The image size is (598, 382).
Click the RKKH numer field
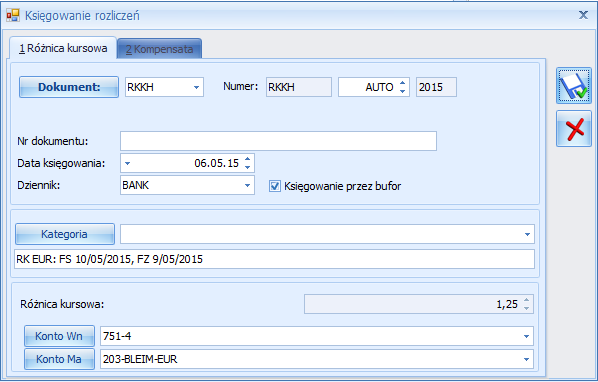tap(299, 87)
